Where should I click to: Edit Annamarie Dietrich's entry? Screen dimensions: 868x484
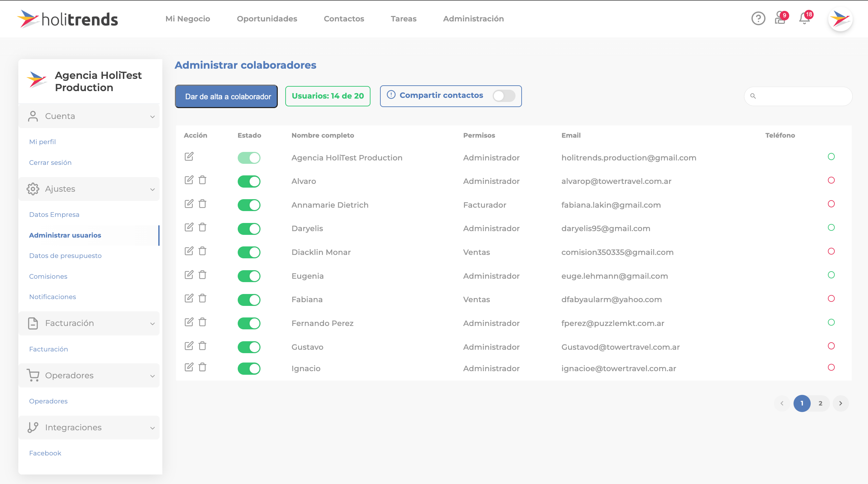tap(189, 204)
